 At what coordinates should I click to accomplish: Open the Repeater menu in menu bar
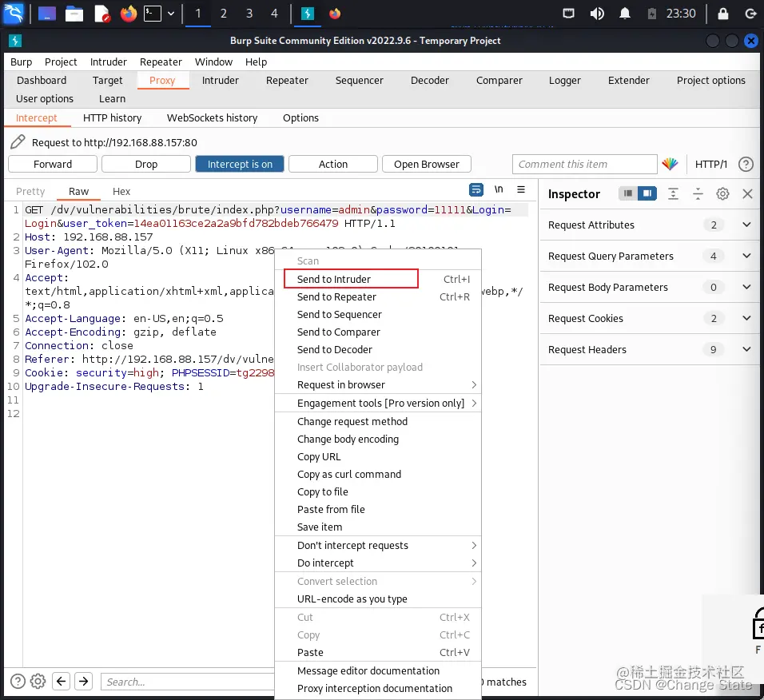(x=161, y=62)
